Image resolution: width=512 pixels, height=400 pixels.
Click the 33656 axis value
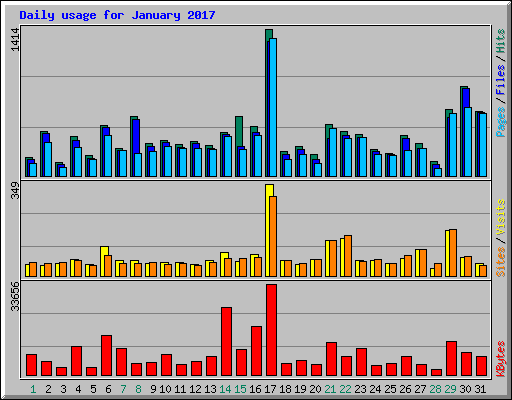click(x=15, y=297)
